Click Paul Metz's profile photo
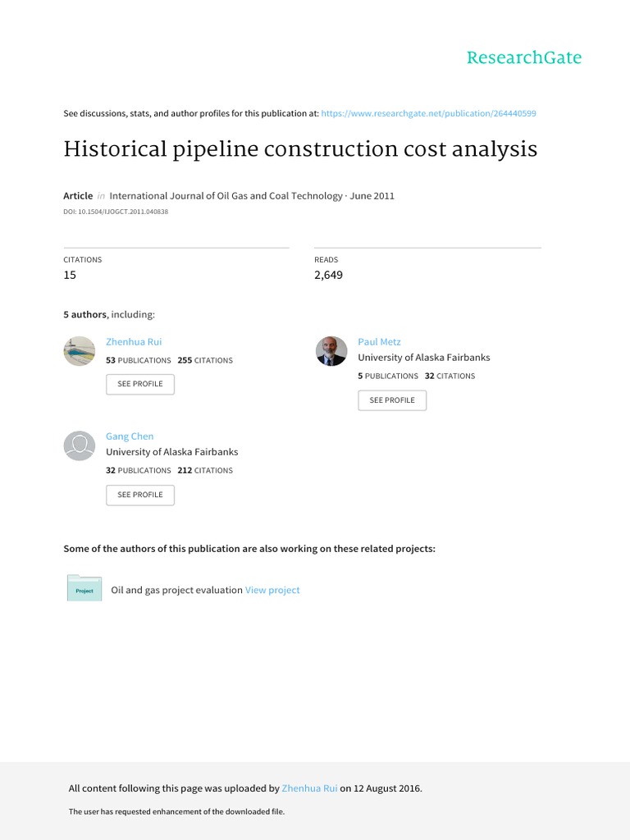The width and height of the screenshot is (630, 840). 331,351
